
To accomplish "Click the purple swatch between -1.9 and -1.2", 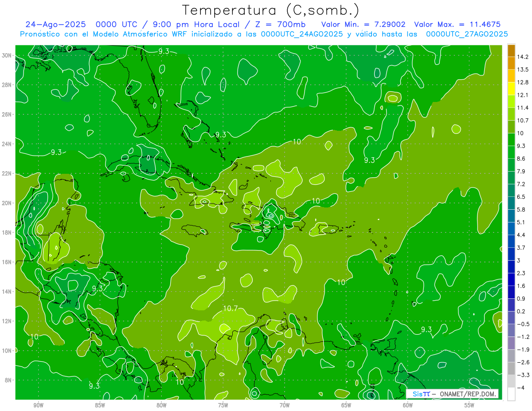I will [x=511, y=343].
